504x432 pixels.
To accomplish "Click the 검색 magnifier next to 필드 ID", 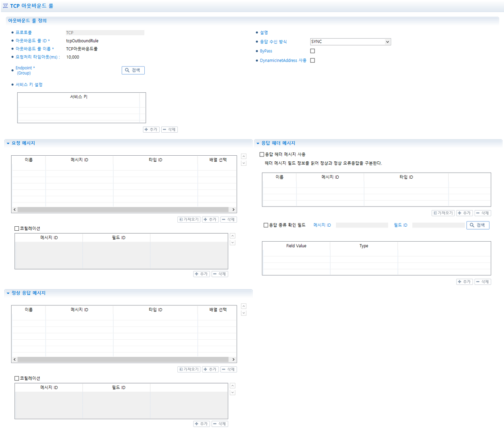I will coord(477,225).
